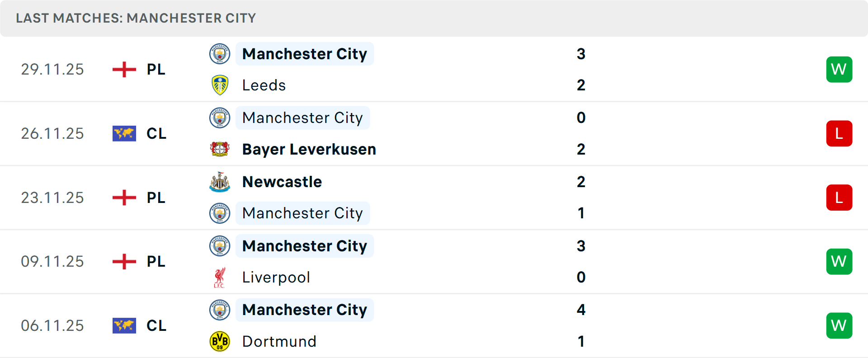Select the LAST MATCHES: MANCHESTER CITY header tab
Screen dimensions: 868x358
point(136,18)
